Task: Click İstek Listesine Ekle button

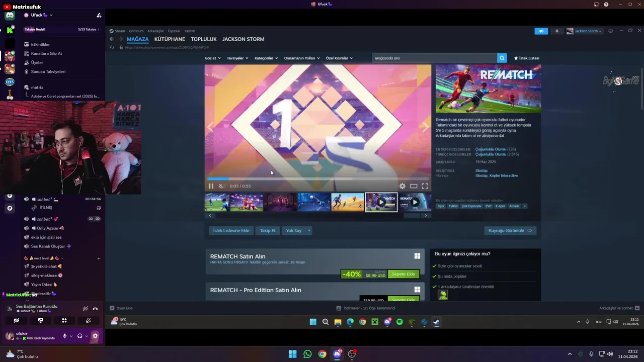Action: point(231,230)
